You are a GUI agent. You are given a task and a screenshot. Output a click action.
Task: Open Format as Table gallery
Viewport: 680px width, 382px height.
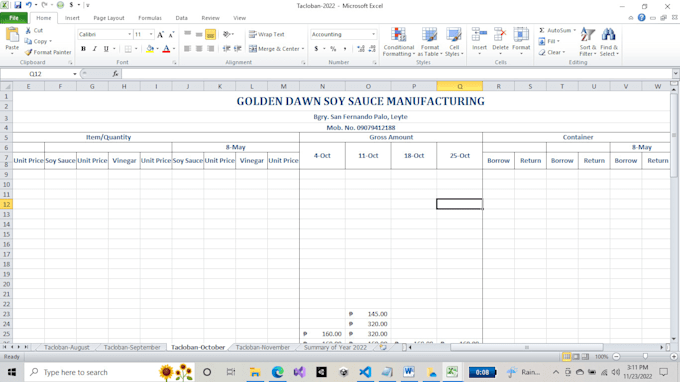point(429,42)
